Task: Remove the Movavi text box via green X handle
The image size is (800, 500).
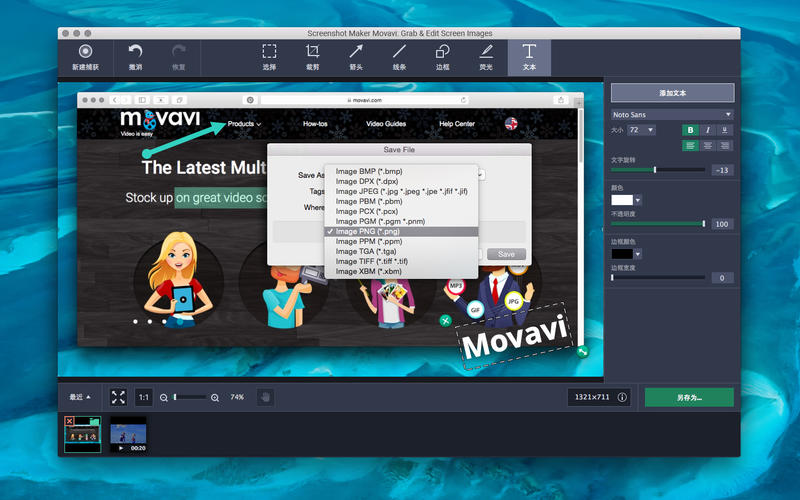Action: 445,320
